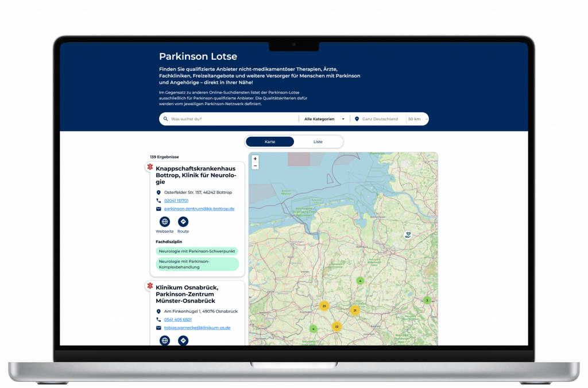Click the heart marker on the map
588x388 pixels.
(x=408, y=235)
